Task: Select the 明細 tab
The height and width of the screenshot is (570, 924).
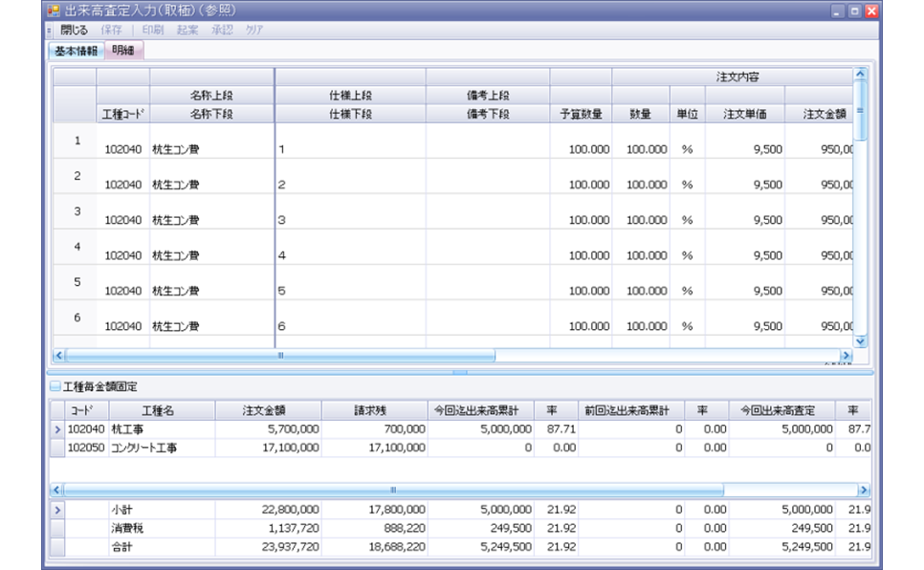Action: point(123,51)
